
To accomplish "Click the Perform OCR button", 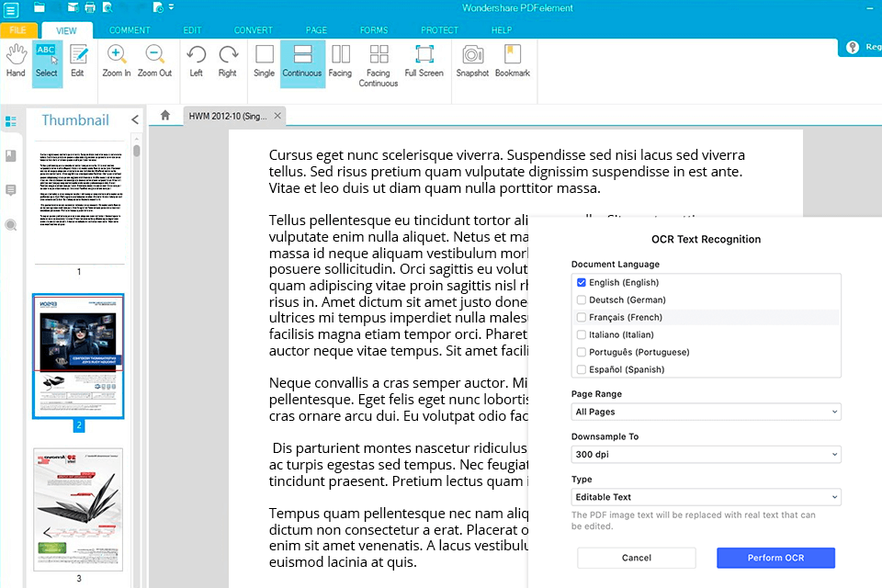I will pyautogui.click(x=775, y=558).
